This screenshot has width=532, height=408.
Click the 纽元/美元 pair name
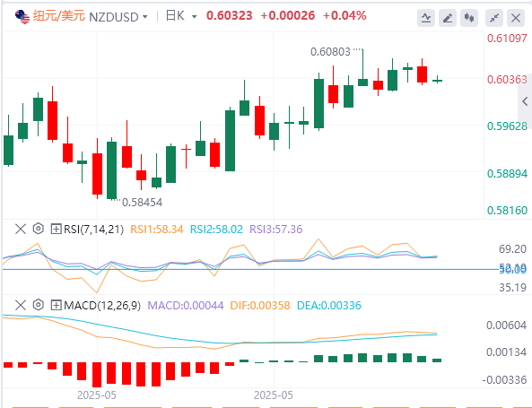coord(58,16)
